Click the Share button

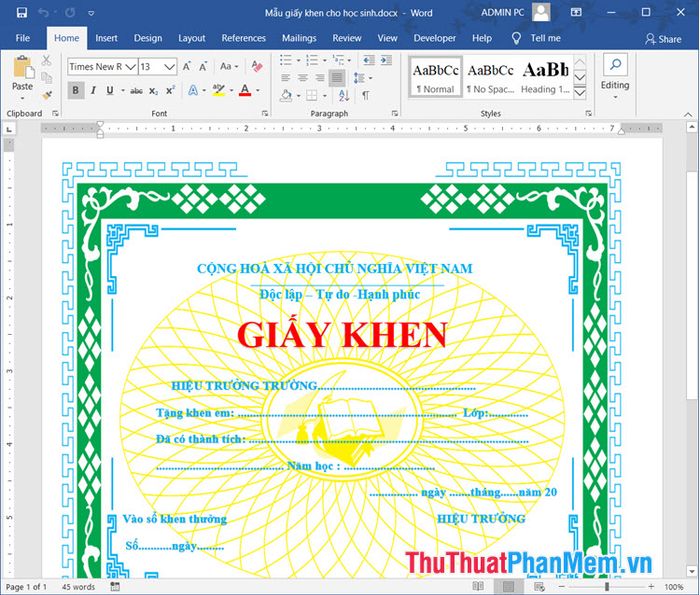[663, 39]
